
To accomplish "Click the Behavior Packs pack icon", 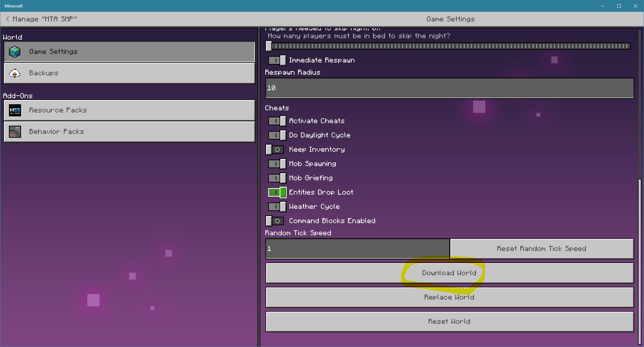I will coord(15,132).
